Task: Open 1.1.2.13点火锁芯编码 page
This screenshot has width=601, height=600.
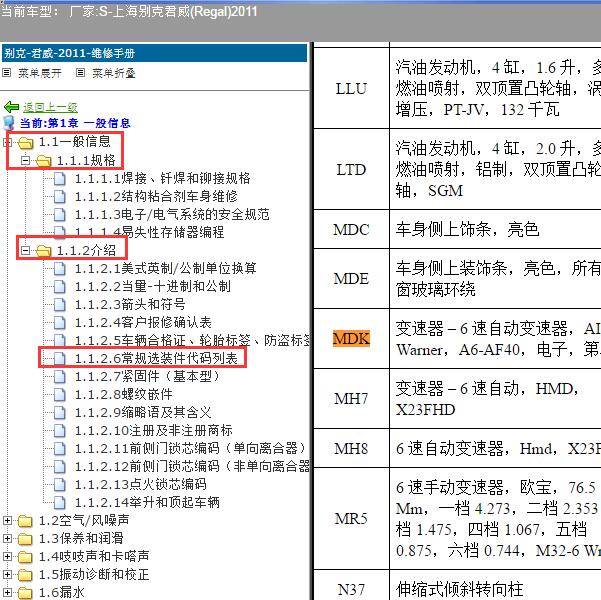Action: (x=141, y=485)
